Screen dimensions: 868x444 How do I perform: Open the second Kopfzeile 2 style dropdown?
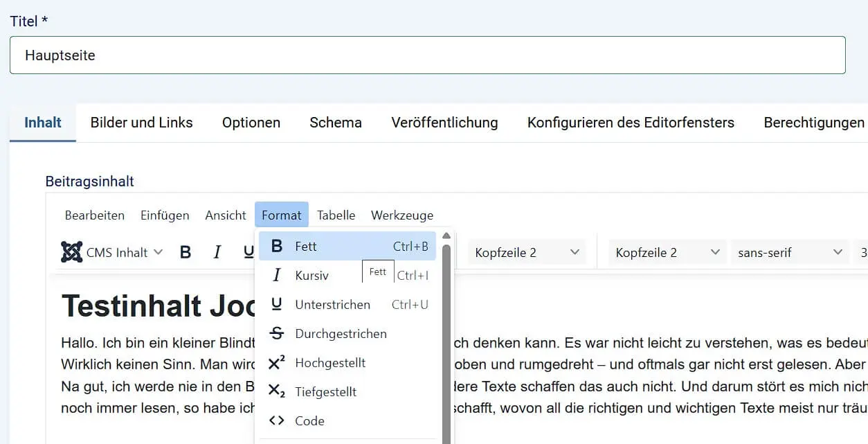coord(667,251)
